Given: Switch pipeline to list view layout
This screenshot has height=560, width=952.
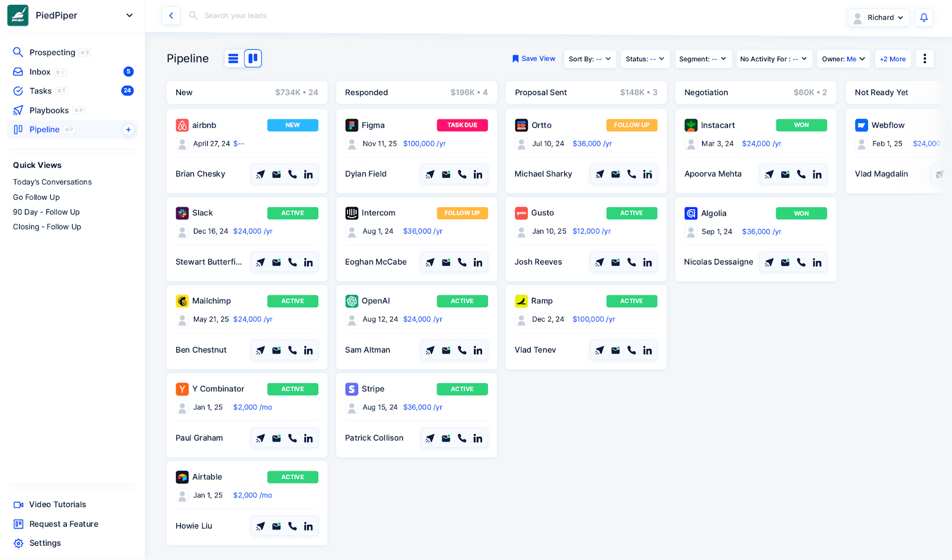Looking at the screenshot, I should tap(233, 58).
